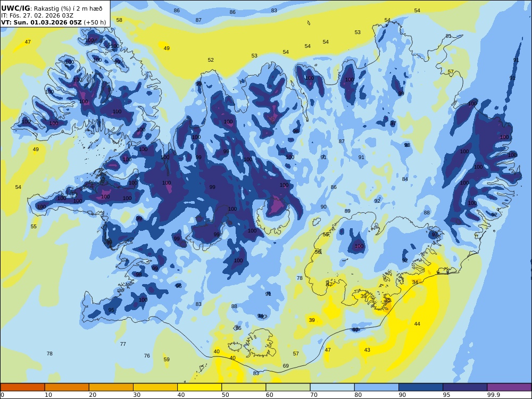Click the '(+50 h)' forecast offset text
This screenshot has height=399, width=532.
coord(95,23)
